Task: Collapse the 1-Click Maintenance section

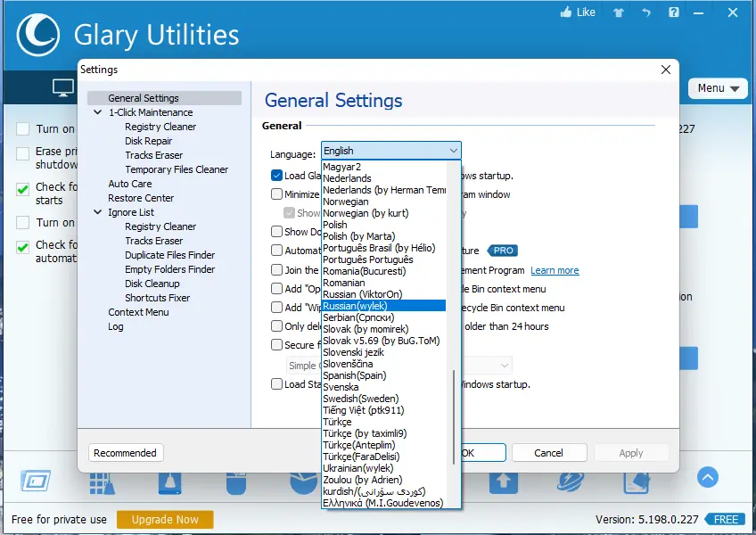Action: point(96,112)
